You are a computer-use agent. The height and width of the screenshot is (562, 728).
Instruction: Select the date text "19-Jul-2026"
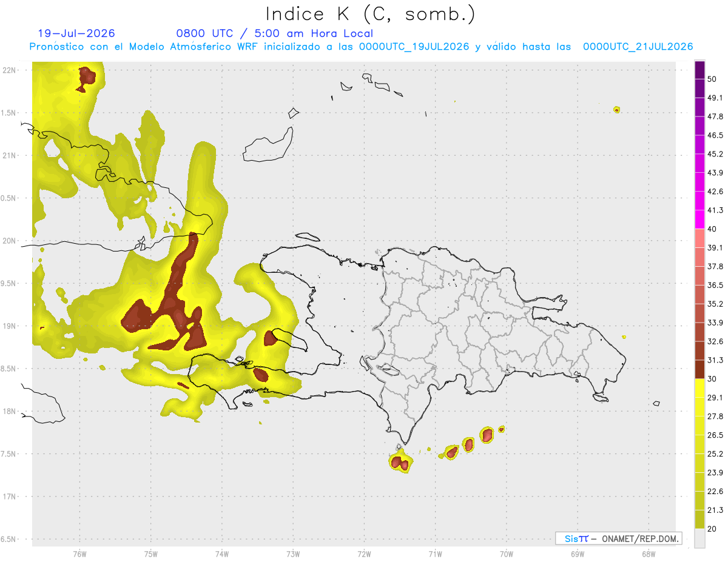click(x=76, y=33)
